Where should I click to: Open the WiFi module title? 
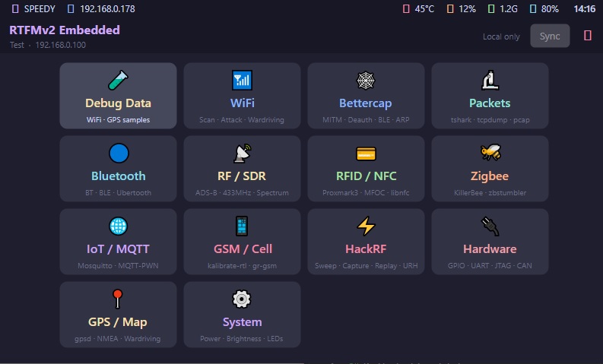point(243,103)
